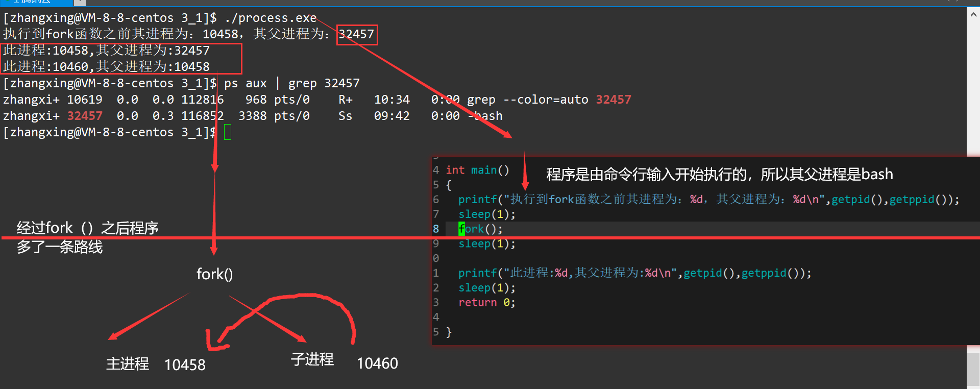Viewport: 980px width, 389px height.
Task: Click "return 0;" in the code
Action: pos(487,302)
